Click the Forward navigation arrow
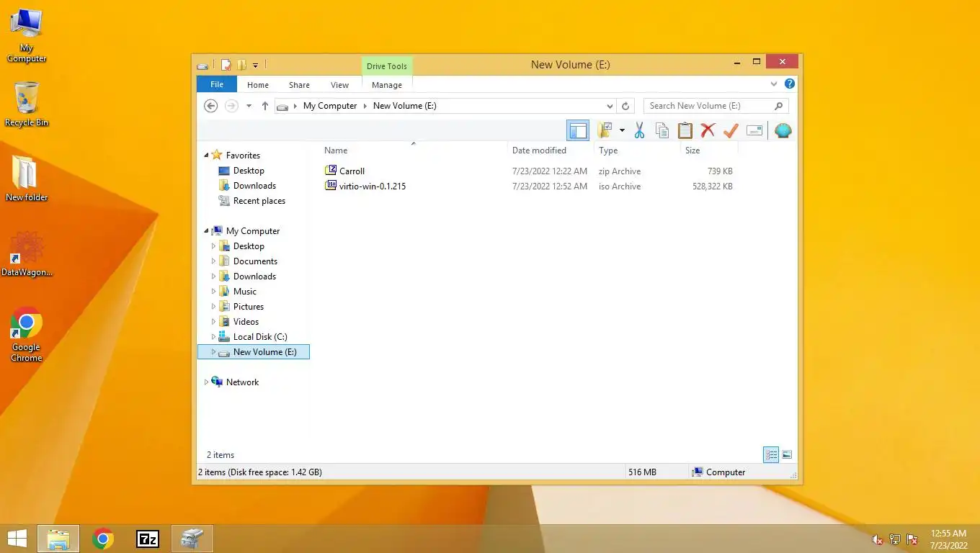This screenshot has height=553, width=980. tap(231, 106)
